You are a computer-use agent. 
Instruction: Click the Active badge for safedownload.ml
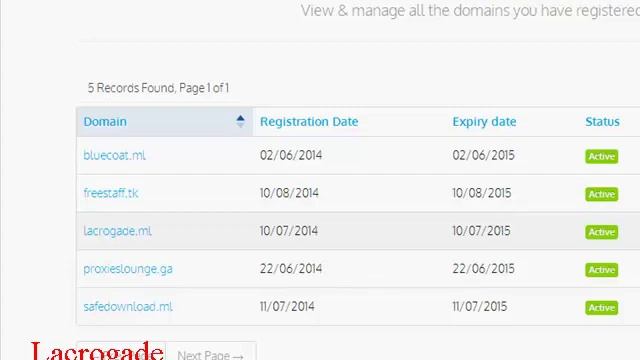tap(602, 308)
